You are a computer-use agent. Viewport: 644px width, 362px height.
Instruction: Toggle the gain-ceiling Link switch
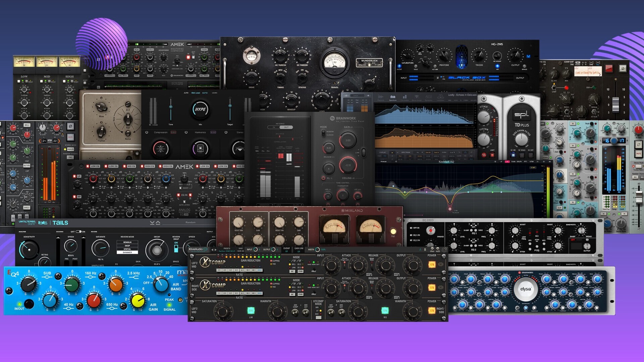pyautogui.click(x=363, y=153)
